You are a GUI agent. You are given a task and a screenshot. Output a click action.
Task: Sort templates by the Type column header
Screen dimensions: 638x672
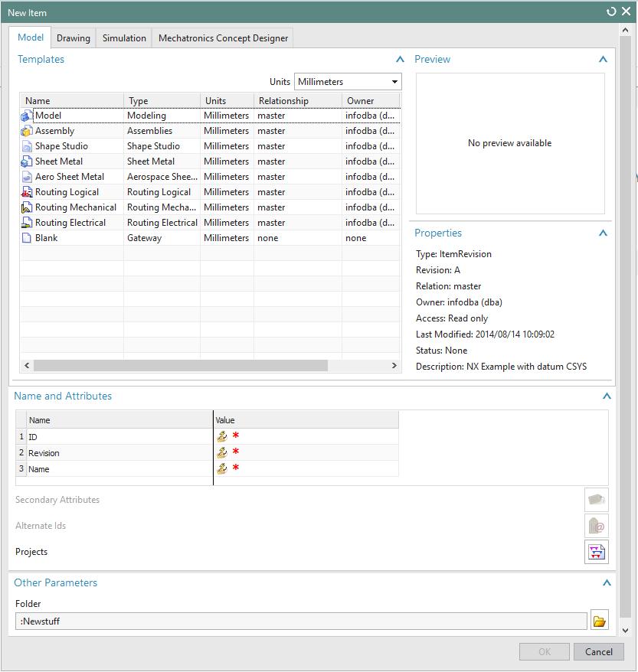[x=162, y=101]
